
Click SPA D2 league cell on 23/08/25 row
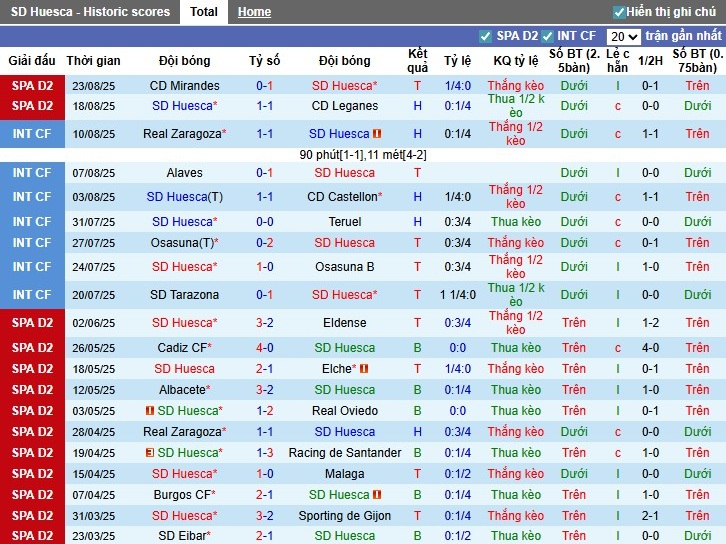pyautogui.click(x=32, y=86)
